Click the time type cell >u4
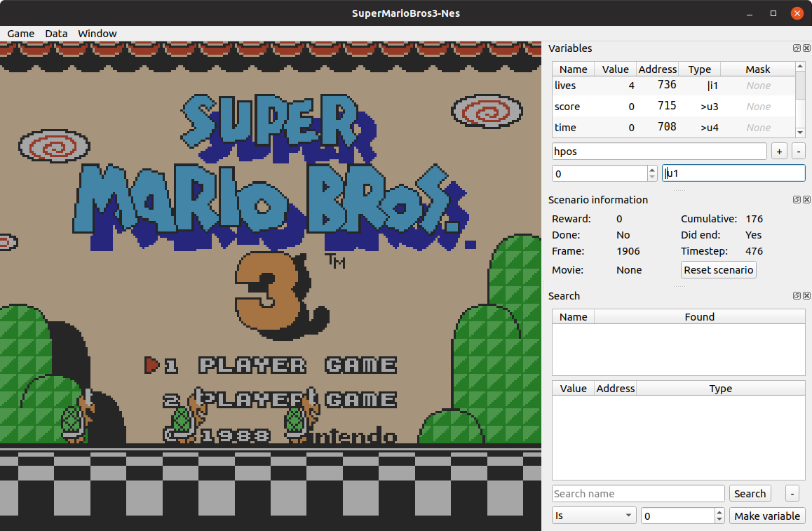The width and height of the screenshot is (812, 531). [700, 128]
